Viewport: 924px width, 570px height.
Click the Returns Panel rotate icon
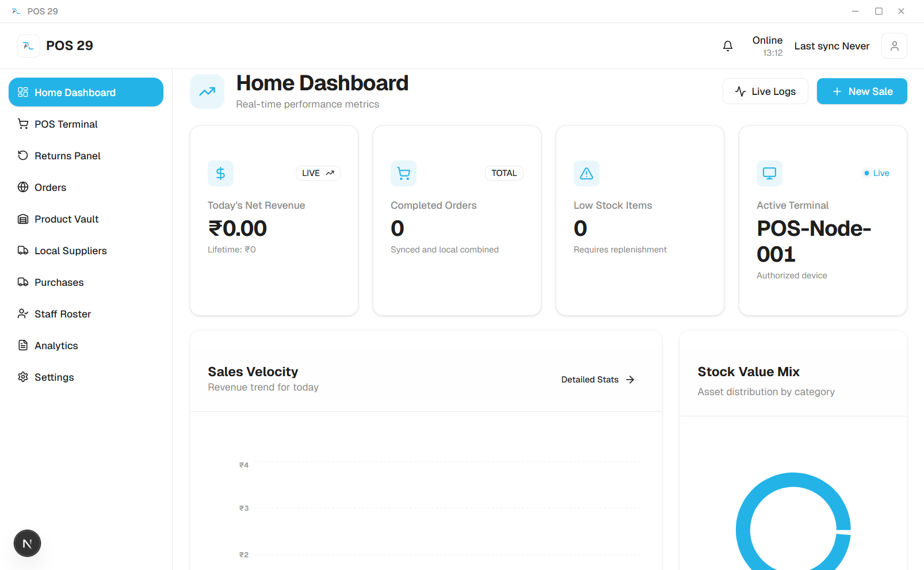[x=23, y=155]
